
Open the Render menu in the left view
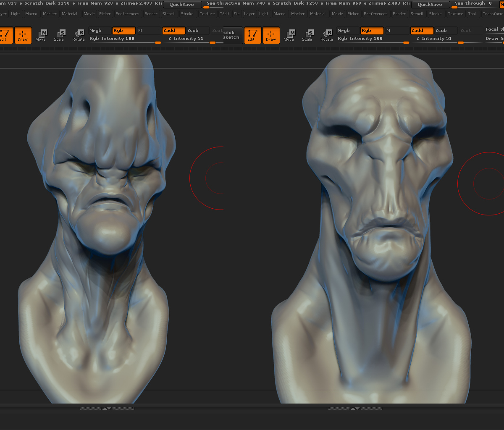click(x=151, y=14)
